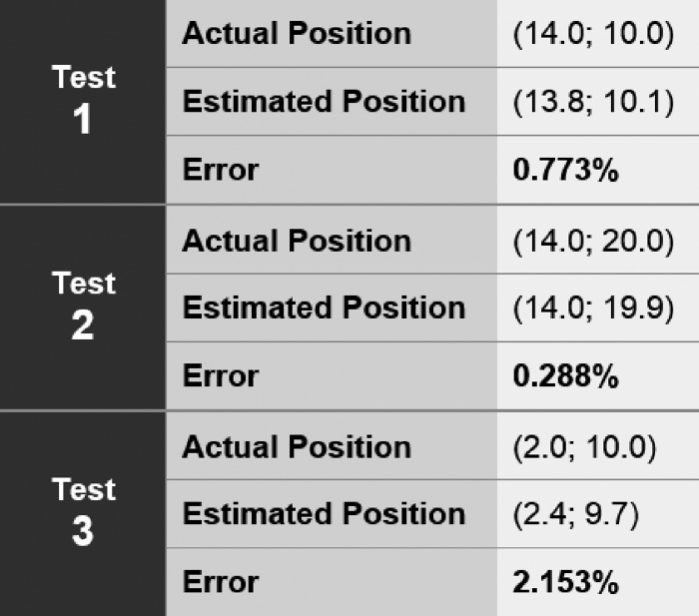This screenshot has width=699, height=616.
Task: Select the (14.0; 20.0) value cell
Action: click(x=593, y=241)
